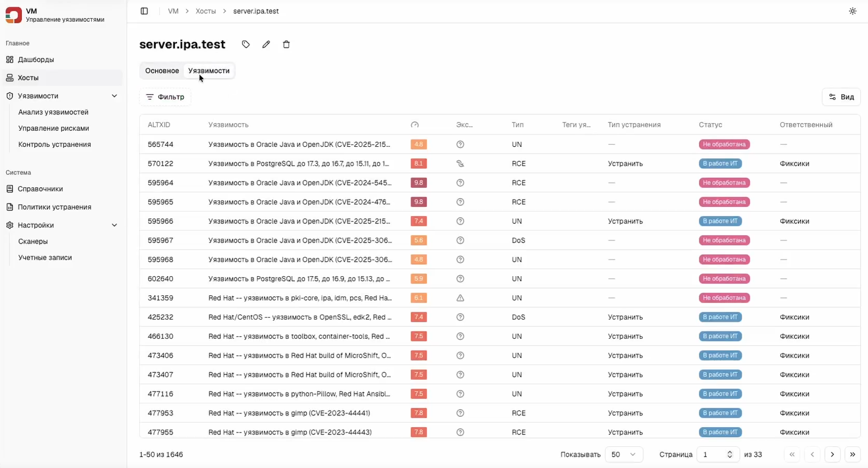Collapse the Настройки sidebar section
Viewport: 868px width, 468px height.
[x=114, y=225]
